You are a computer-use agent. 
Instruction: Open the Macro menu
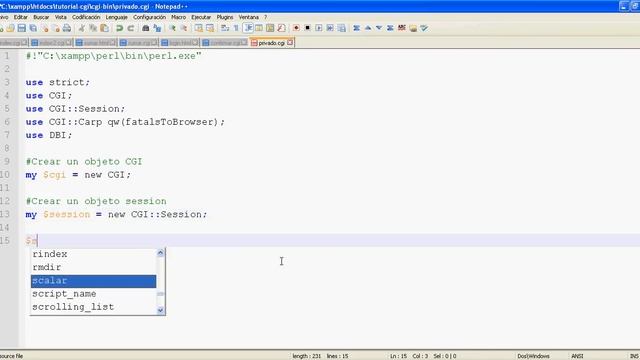pyautogui.click(x=178, y=17)
